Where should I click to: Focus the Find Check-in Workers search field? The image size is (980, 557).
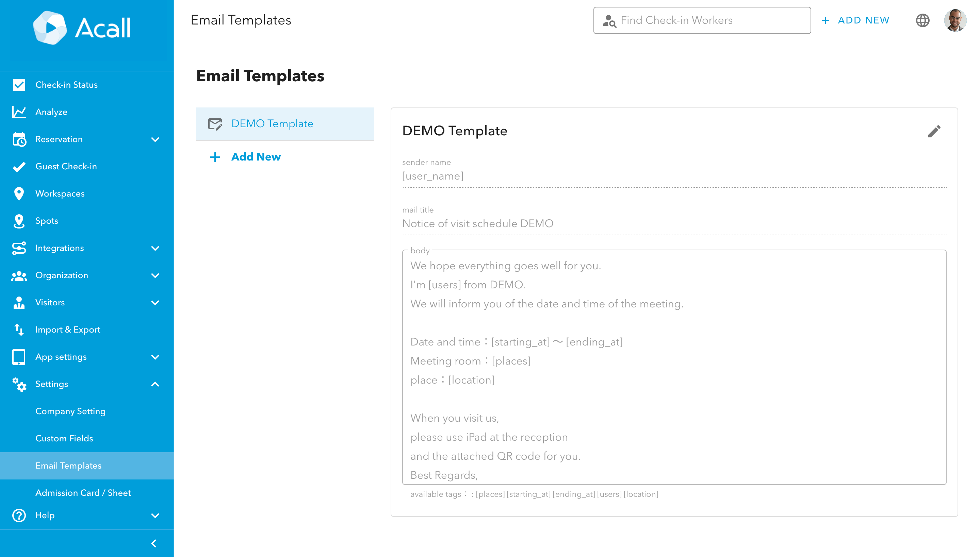(702, 20)
